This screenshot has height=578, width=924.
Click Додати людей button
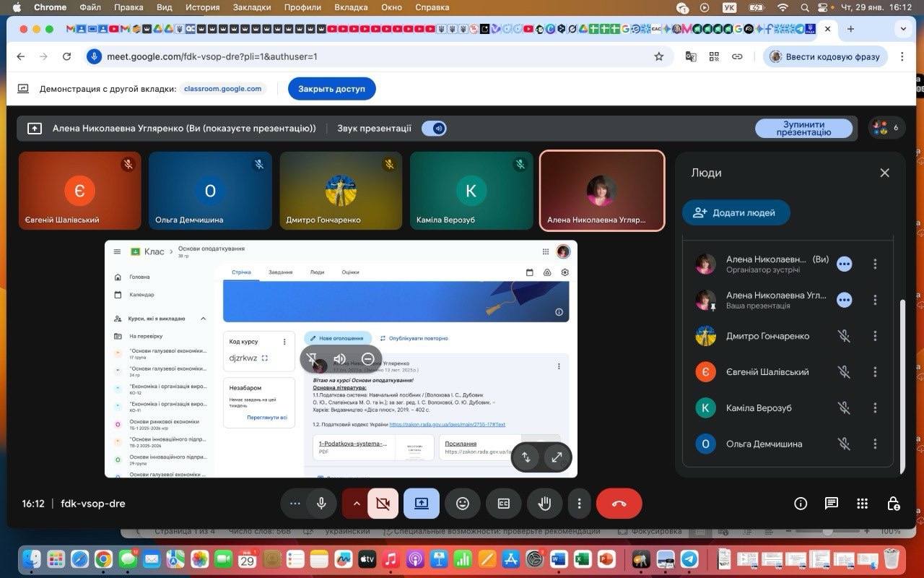pos(736,212)
